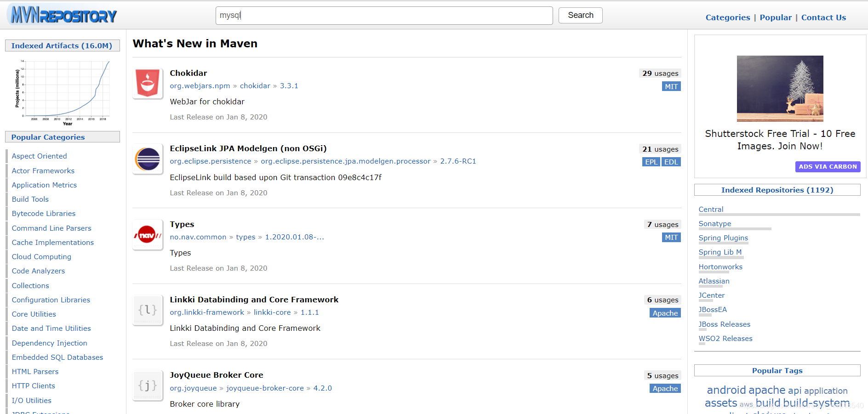Open the Indexed Artifacts (16.0M) header
The width and height of the screenshot is (868, 414).
tap(62, 45)
